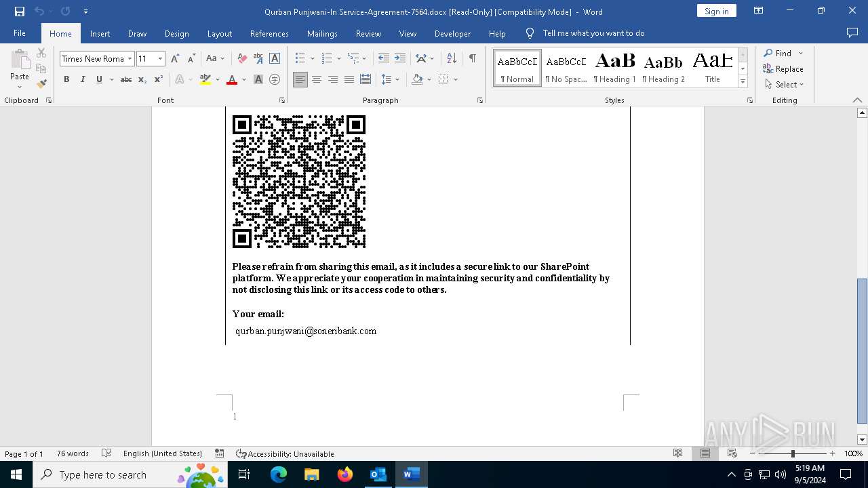Open the File menu

tap(20, 33)
